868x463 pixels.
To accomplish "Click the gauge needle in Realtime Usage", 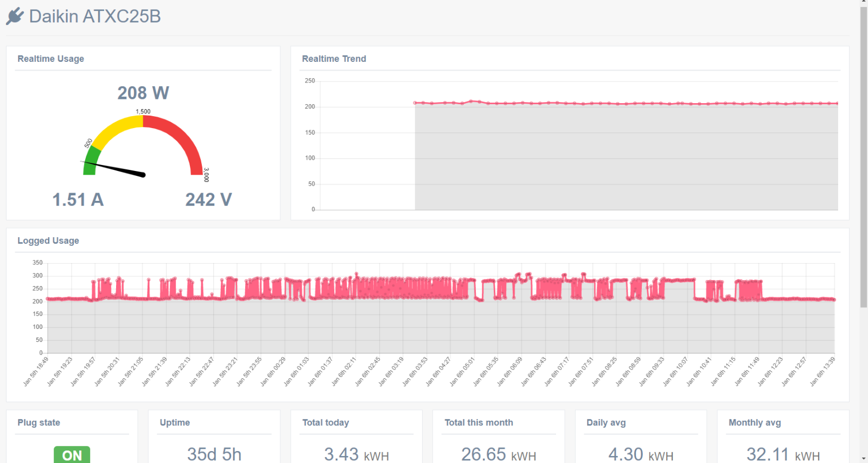I will pyautogui.click(x=113, y=168).
